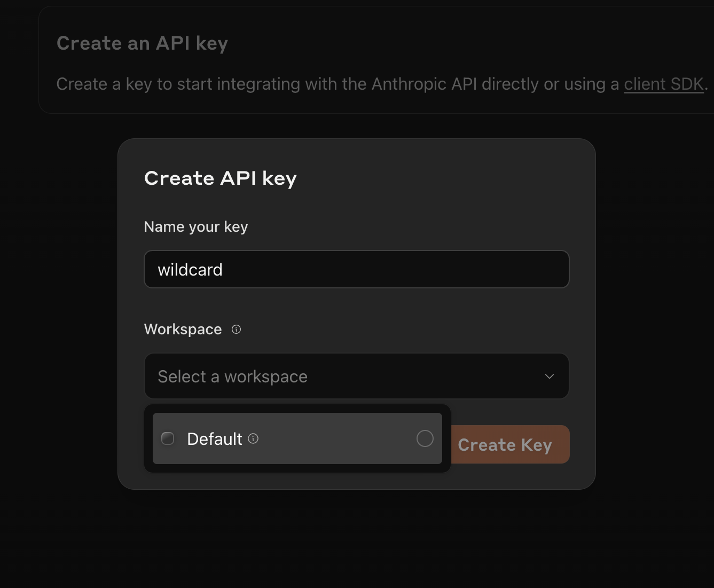This screenshot has width=714, height=588.
Task: Click dark backdrop area below the dialog
Action: point(356,539)
